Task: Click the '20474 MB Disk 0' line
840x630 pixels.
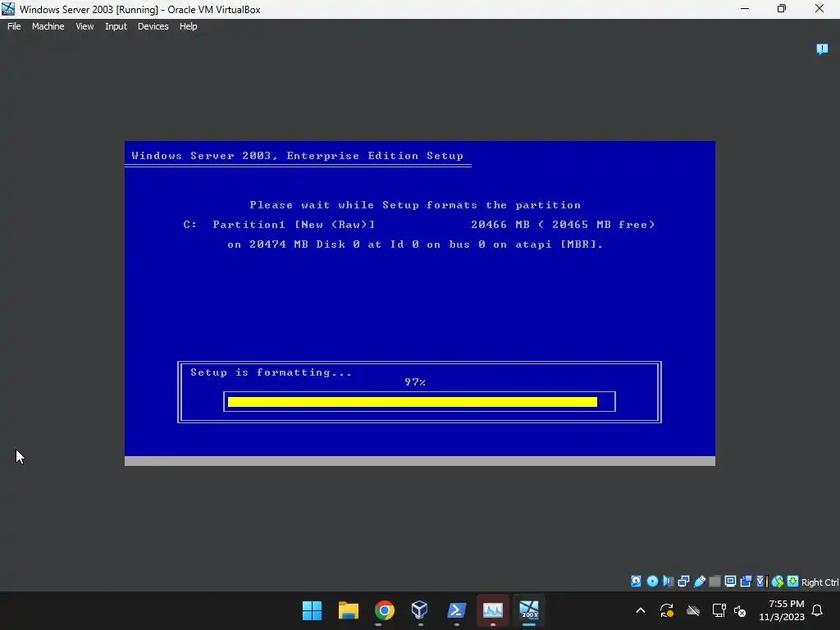Action: (415, 244)
